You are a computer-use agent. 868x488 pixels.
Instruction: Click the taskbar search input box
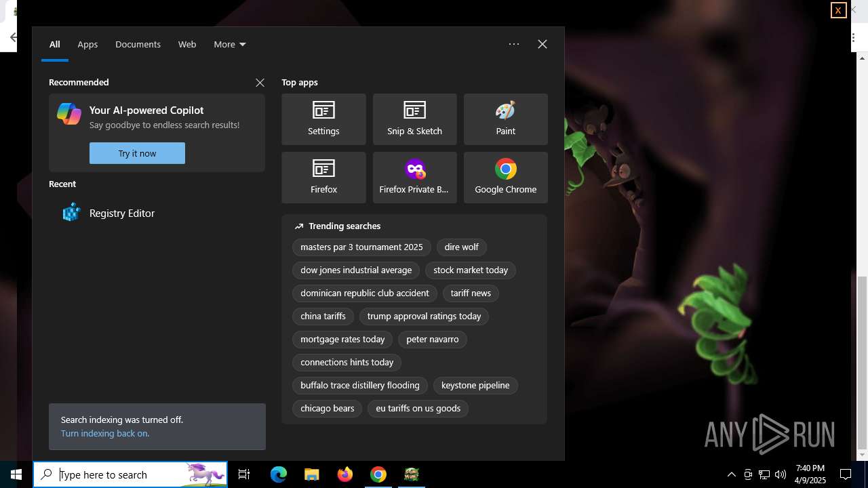click(130, 474)
